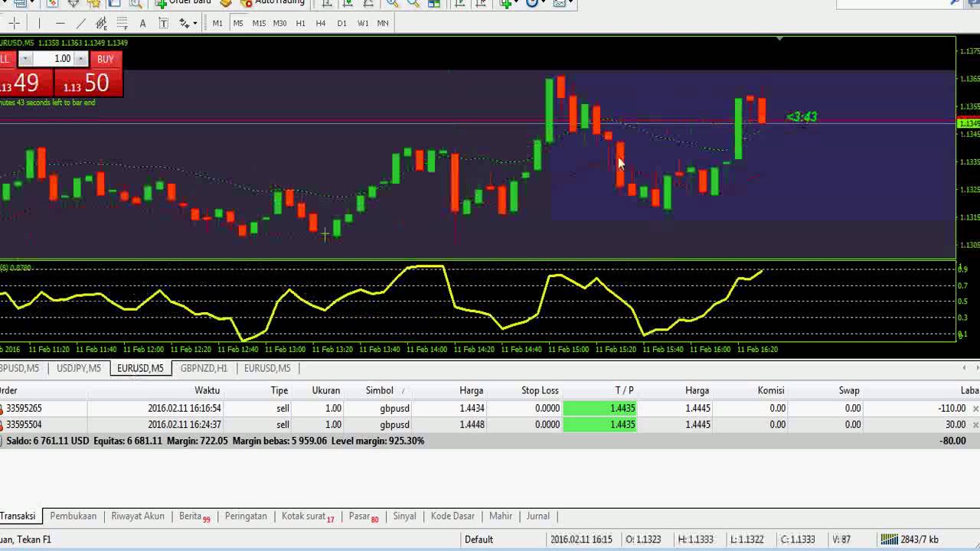Select the Vertical Line drawing tool
Screen dimensions: 980x551
[x=39, y=24]
